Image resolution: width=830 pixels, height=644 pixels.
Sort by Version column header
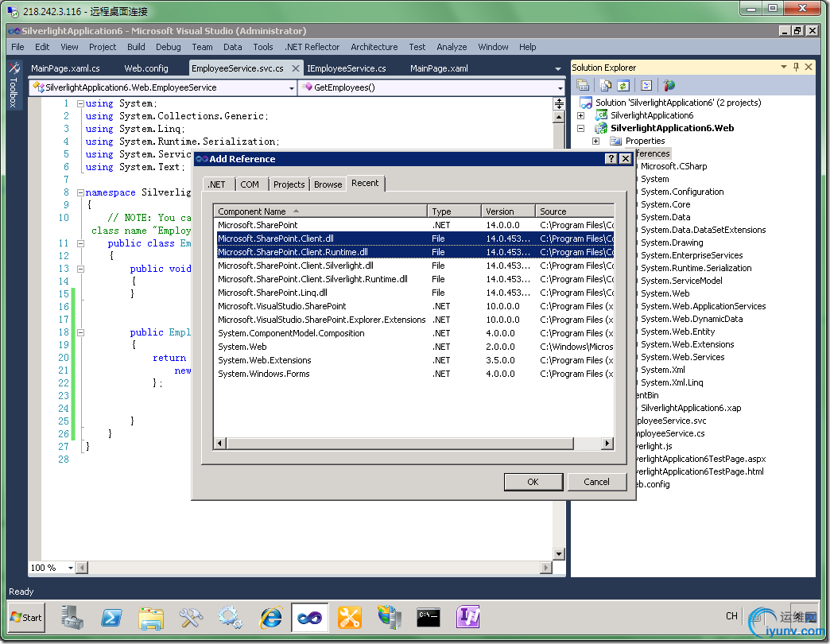pos(508,211)
